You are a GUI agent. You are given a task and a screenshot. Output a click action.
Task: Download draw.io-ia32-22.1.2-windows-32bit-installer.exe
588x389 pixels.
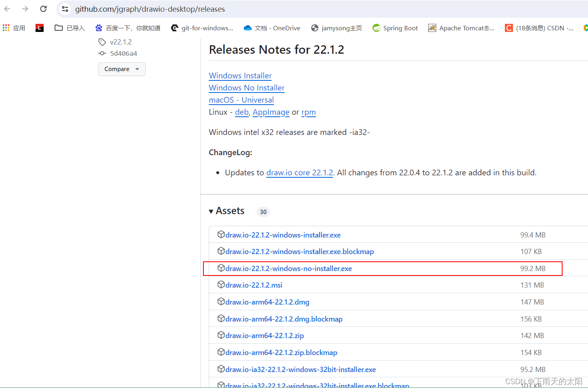tap(301, 370)
